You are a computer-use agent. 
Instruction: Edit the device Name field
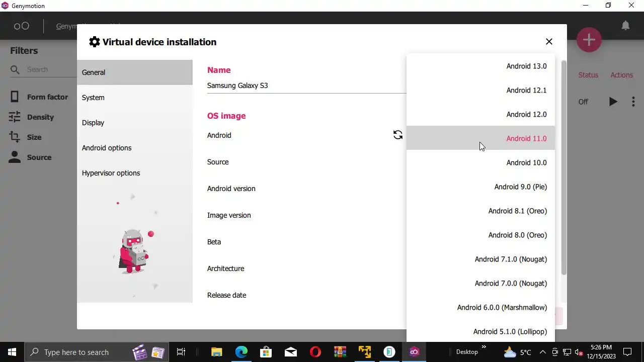click(x=306, y=85)
